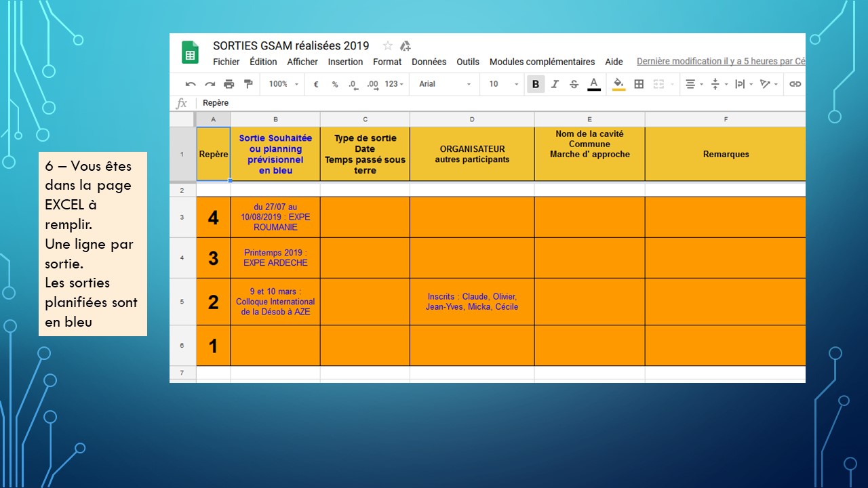
Task: Open the Arial font dropdown
Action: [x=445, y=84]
